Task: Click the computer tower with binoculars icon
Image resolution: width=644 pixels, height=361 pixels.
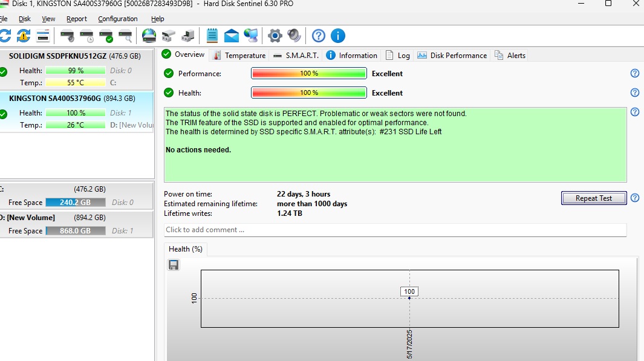Action: [x=187, y=36]
